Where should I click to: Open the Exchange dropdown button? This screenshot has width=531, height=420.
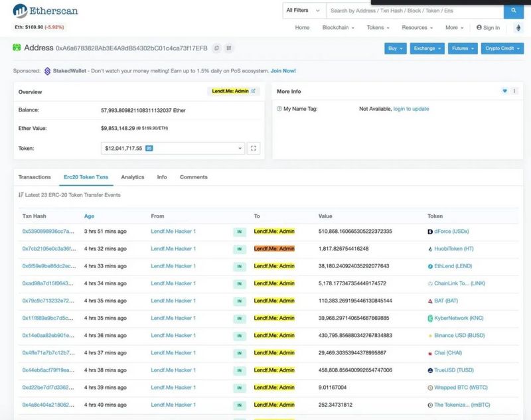425,48
